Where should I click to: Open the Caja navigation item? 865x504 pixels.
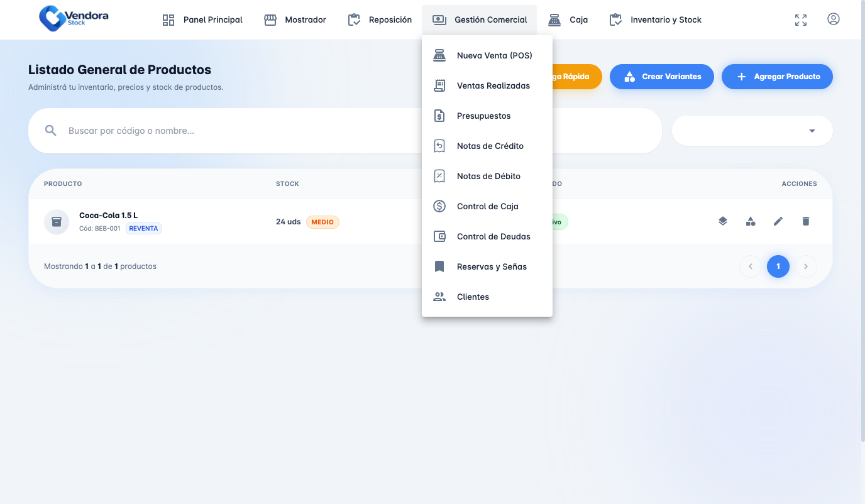[568, 20]
